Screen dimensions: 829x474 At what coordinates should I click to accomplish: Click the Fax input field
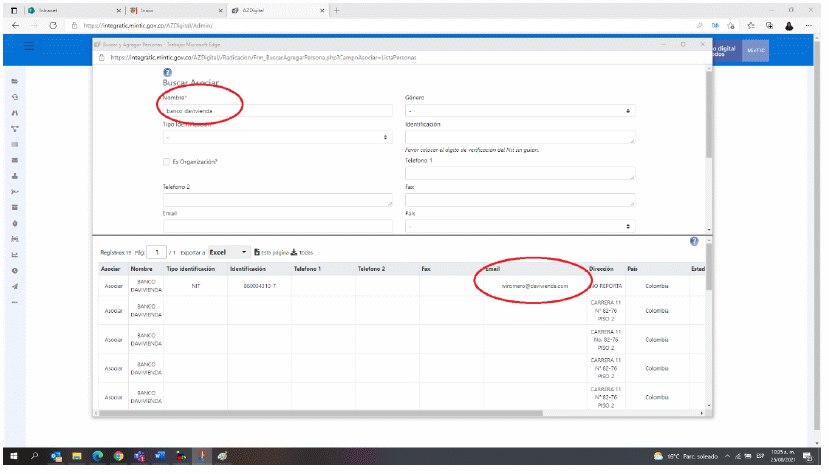(520, 200)
